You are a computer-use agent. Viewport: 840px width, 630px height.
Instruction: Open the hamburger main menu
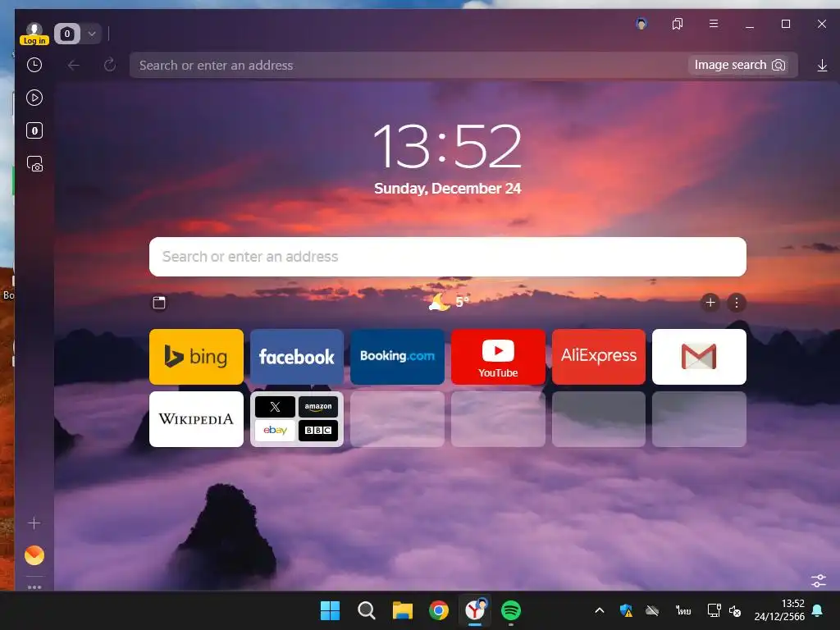click(x=714, y=24)
